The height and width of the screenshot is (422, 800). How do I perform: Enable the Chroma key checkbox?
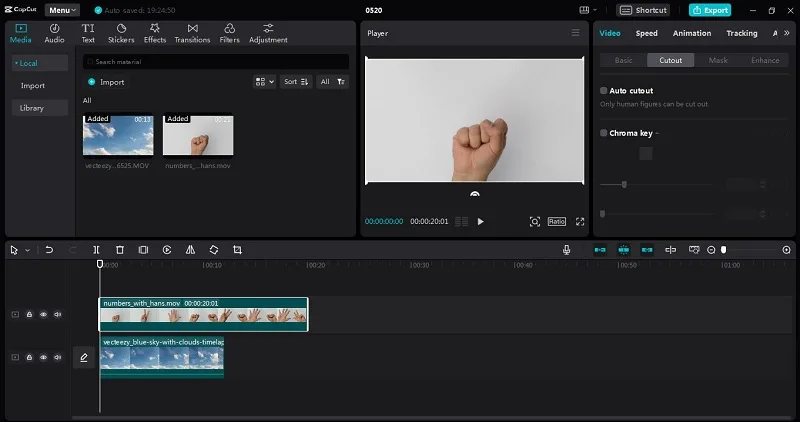click(x=604, y=133)
